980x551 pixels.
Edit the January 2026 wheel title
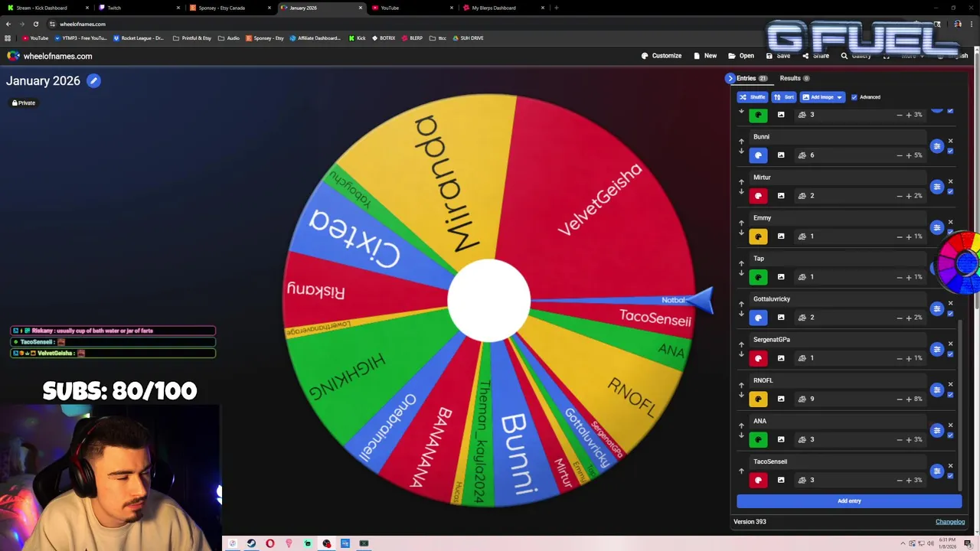[x=93, y=80]
